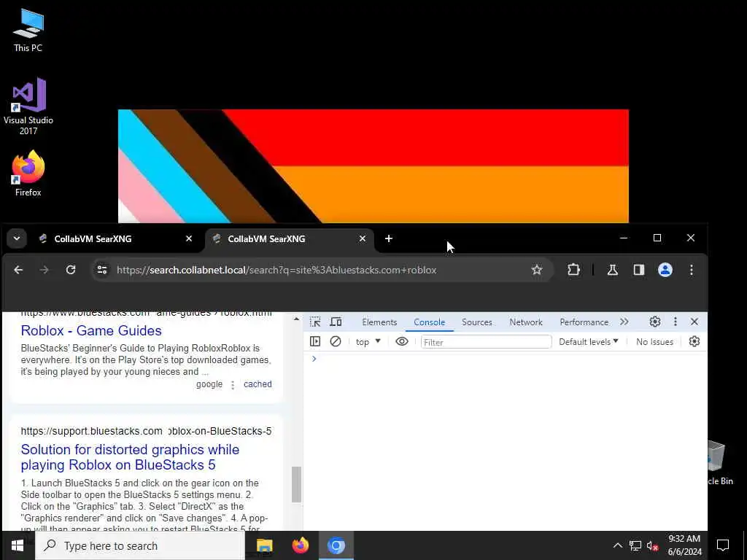This screenshot has height=560, width=747.
Task: Close the first CollabVM SearXNG tab
Action: point(189,238)
